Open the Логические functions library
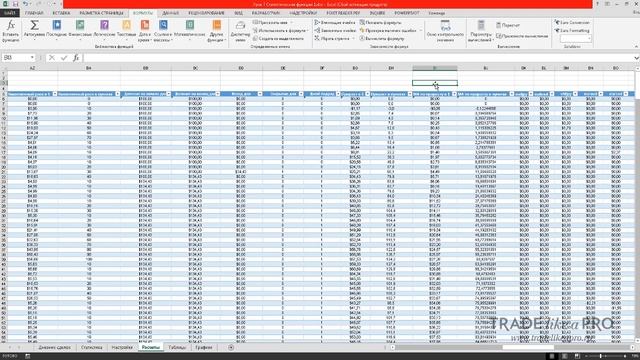 (x=104, y=29)
